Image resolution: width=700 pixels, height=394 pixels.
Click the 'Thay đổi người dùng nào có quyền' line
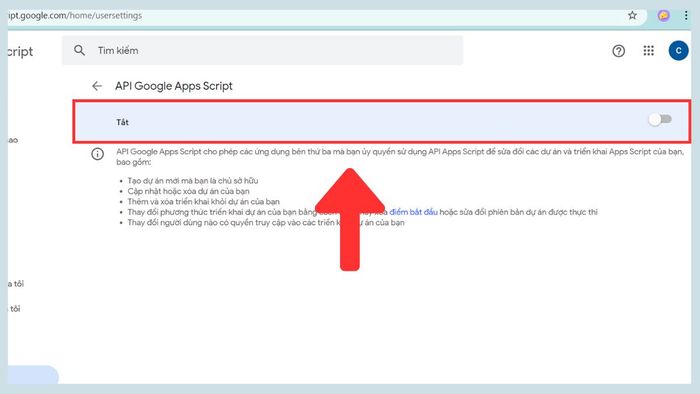tap(266, 223)
